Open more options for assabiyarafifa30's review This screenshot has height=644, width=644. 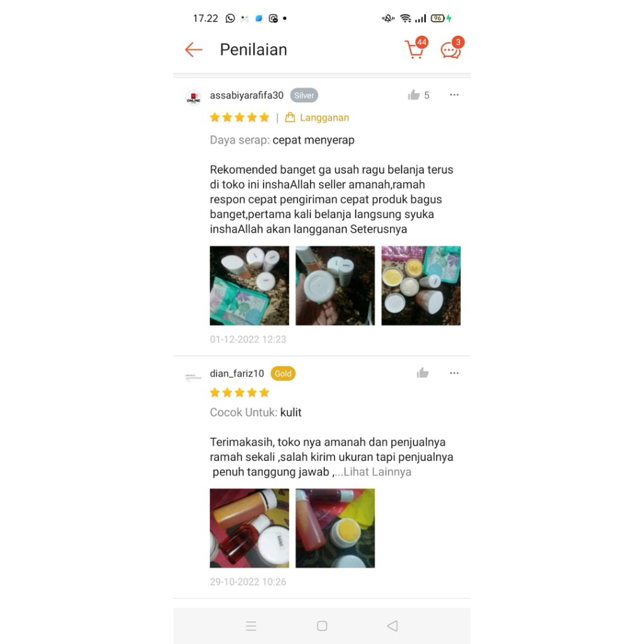pyautogui.click(x=454, y=95)
